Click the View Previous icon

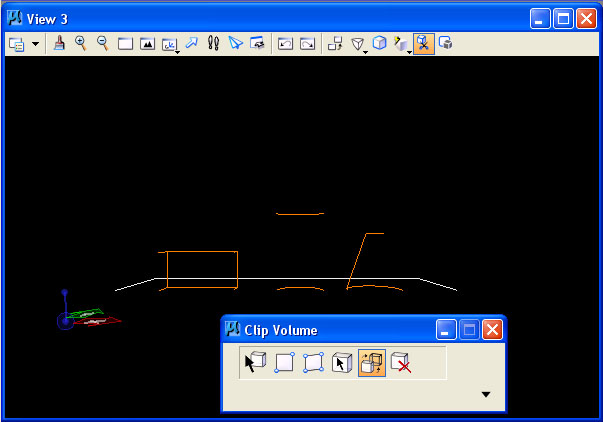[285, 44]
